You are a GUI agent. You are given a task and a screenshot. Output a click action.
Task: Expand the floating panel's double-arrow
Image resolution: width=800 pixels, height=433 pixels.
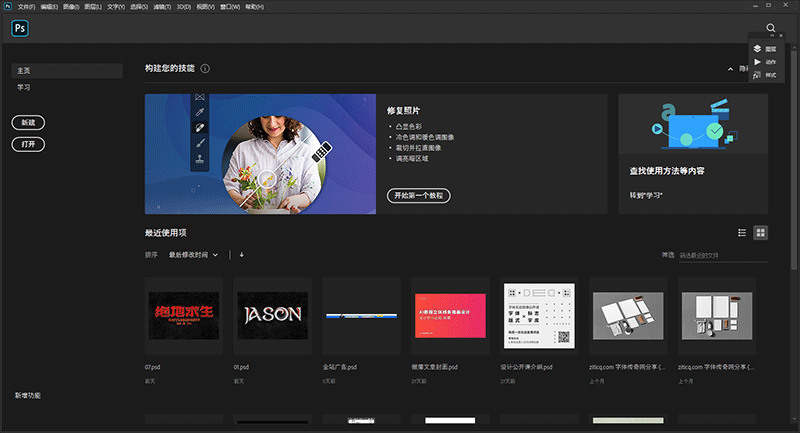772,36
